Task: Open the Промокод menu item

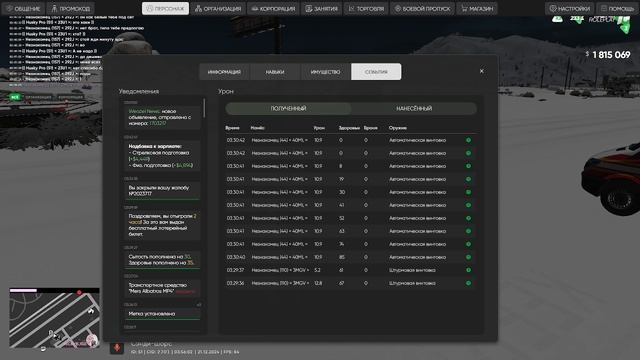Action: click(x=71, y=9)
